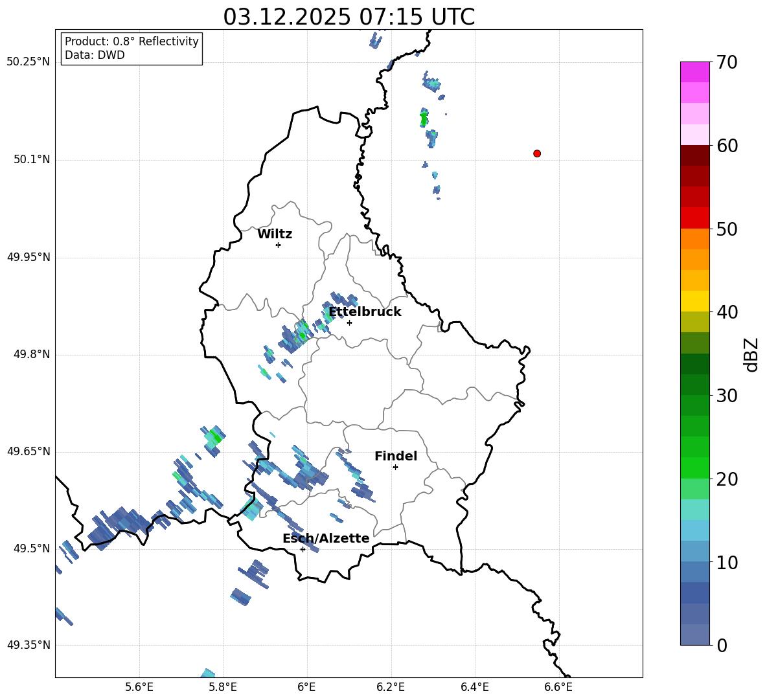
Task: Click the 5.8°E longitude label
Action: (x=223, y=687)
